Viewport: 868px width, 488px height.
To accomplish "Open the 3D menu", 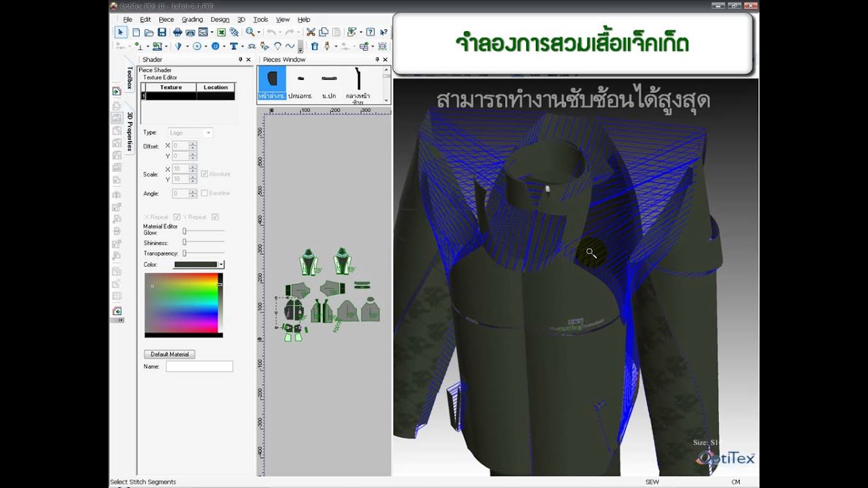I will click(241, 20).
